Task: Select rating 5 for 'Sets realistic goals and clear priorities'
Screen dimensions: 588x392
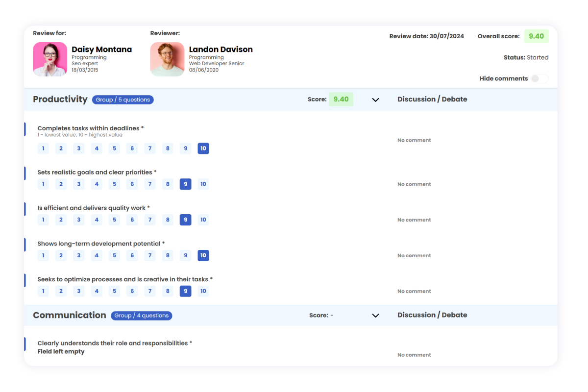Action: (114, 184)
